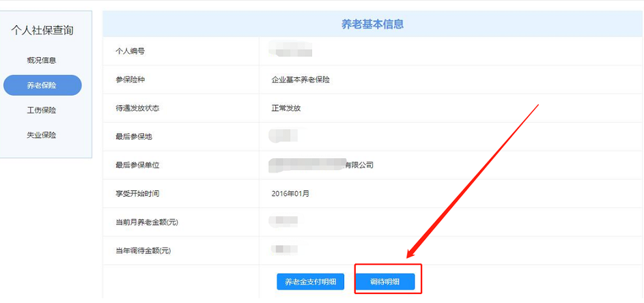
Task: Click the 最后参保地 row label
Action: [x=134, y=136]
